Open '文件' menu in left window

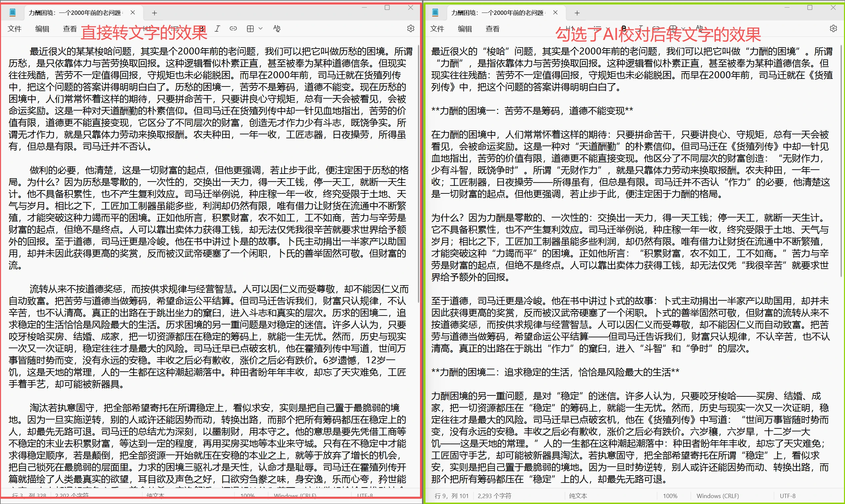coord(15,29)
